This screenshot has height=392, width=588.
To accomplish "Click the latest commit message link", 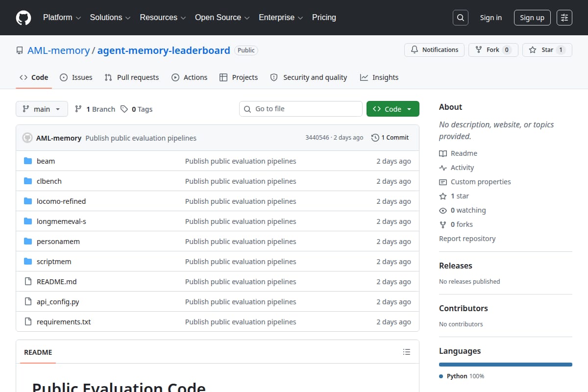I will click(141, 138).
